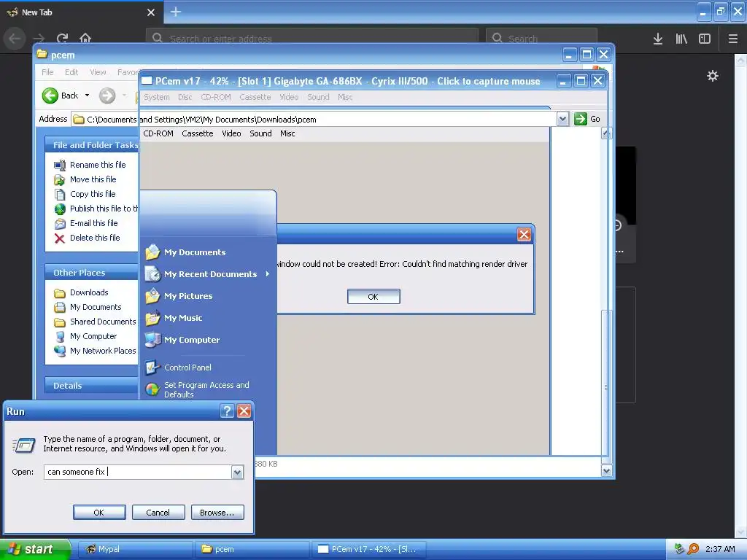
Task: Open My Music in Start menu
Action: (x=183, y=318)
